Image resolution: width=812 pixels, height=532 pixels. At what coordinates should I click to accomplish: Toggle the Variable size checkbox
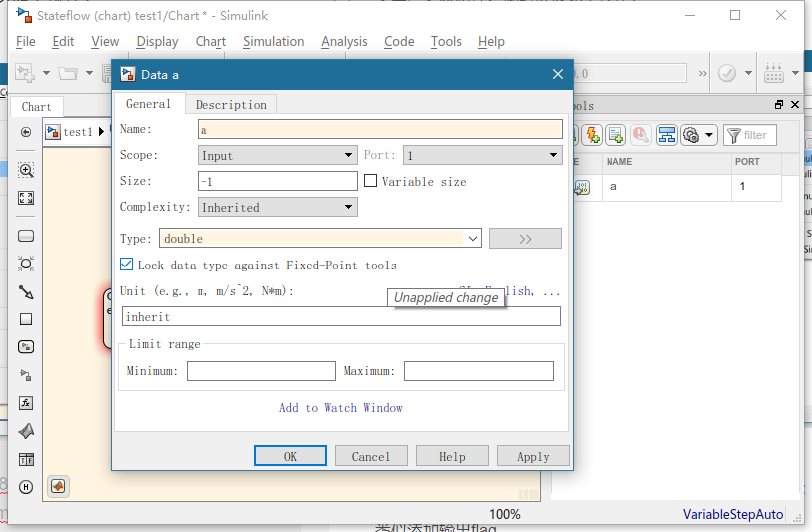click(x=370, y=181)
